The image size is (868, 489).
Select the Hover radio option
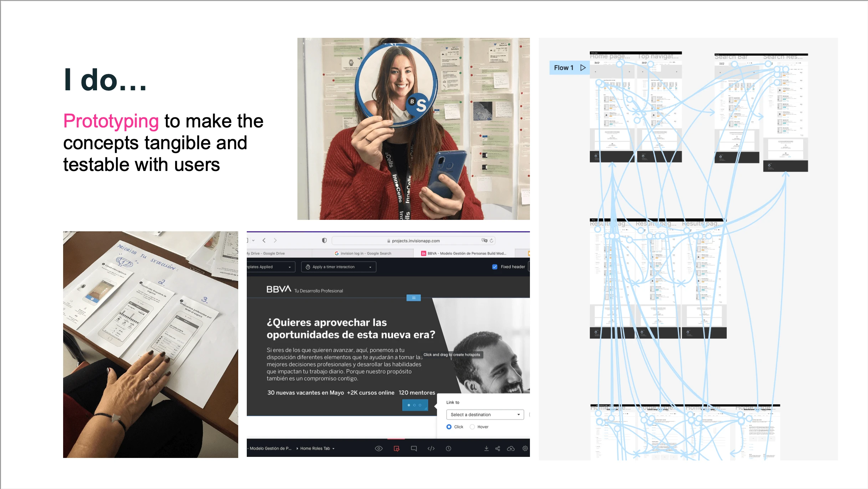point(472,427)
